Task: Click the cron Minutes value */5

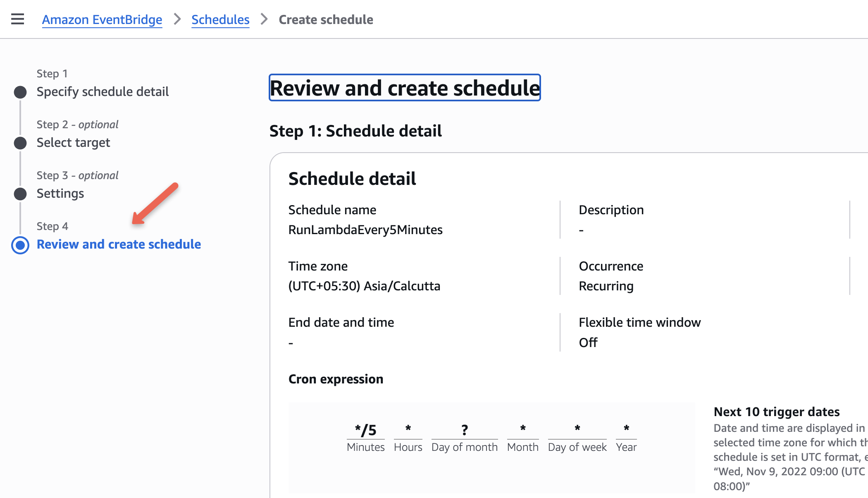Action: (365, 430)
